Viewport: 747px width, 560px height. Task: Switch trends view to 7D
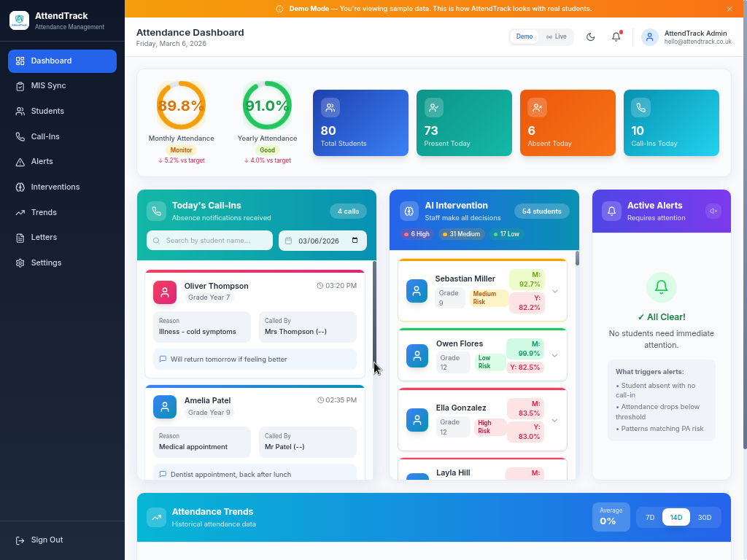point(649,517)
